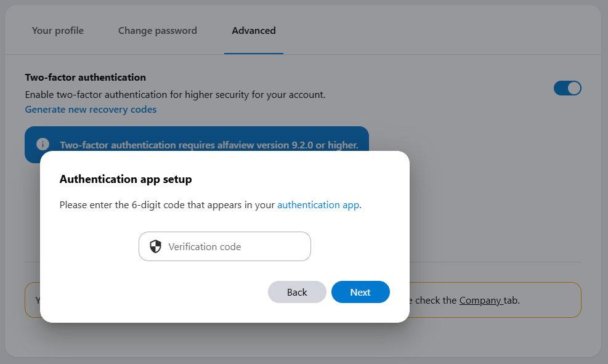Switch to the Change password tab
Viewport: 608px width, 364px height.
(158, 30)
